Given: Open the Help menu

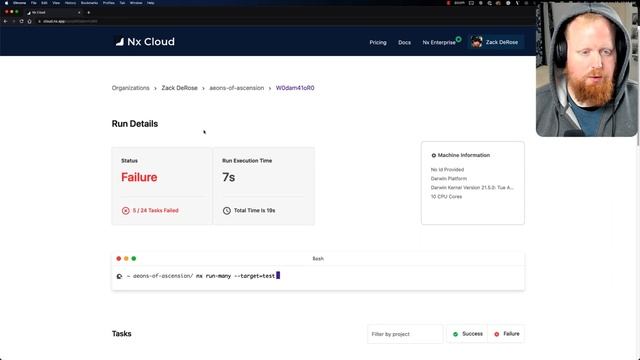Looking at the screenshot, I should point(151,3).
